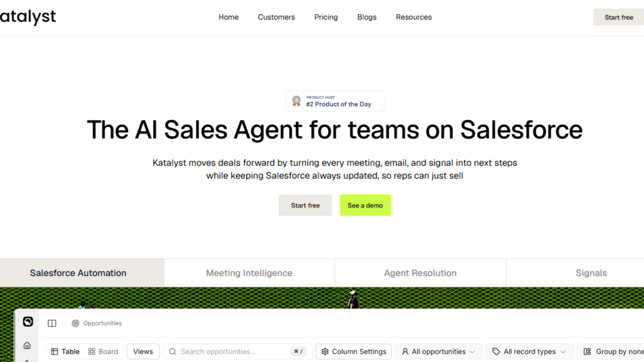Screen dimensions: 644x362
Task: Open the Views button
Action: pyautogui.click(x=143, y=351)
